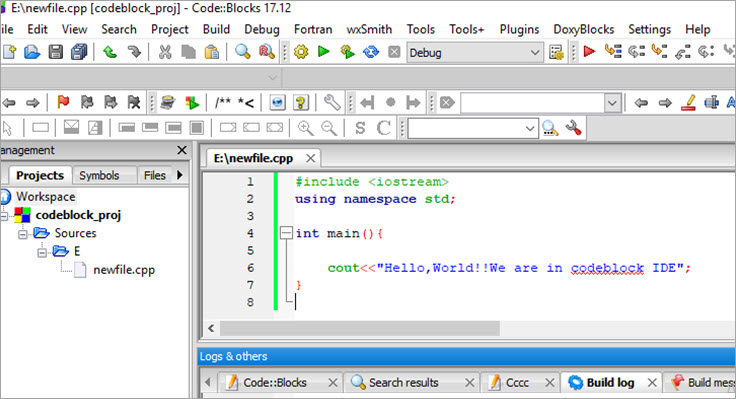
Task: Click the Save all files icon
Action: [x=79, y=52]
